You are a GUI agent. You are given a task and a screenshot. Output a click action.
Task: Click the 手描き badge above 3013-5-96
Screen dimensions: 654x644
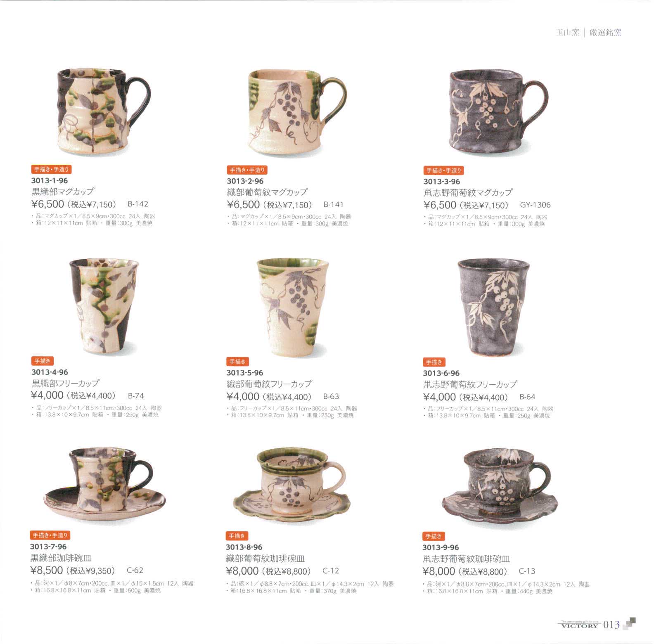[x=237, y=362]
